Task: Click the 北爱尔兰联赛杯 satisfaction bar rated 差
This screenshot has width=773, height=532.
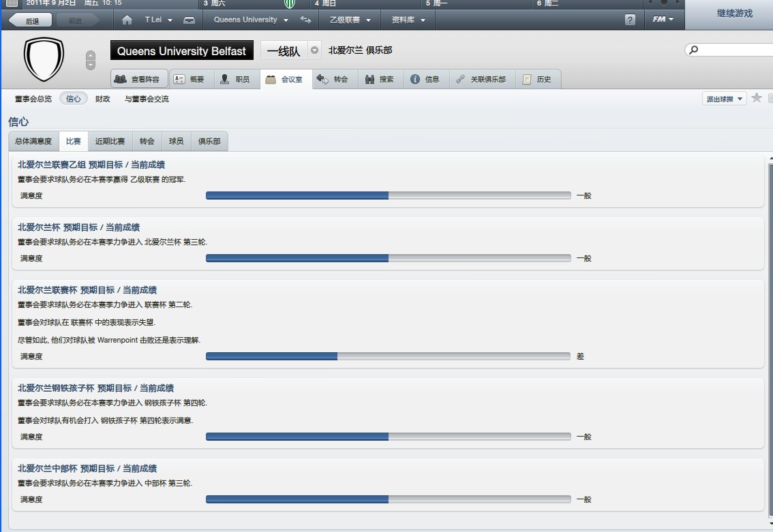Action: click(388, 356)
